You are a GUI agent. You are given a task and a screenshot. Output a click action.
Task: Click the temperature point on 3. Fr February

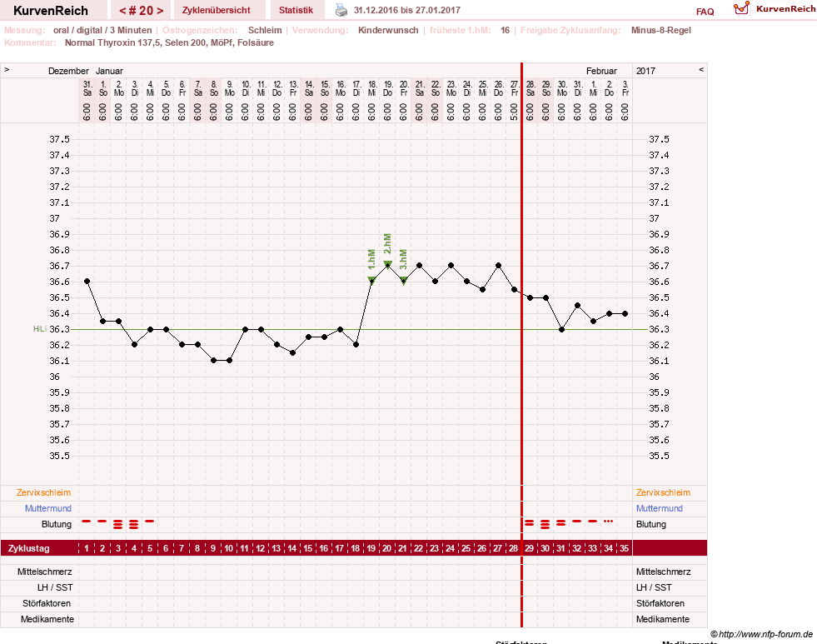(625, 313)
